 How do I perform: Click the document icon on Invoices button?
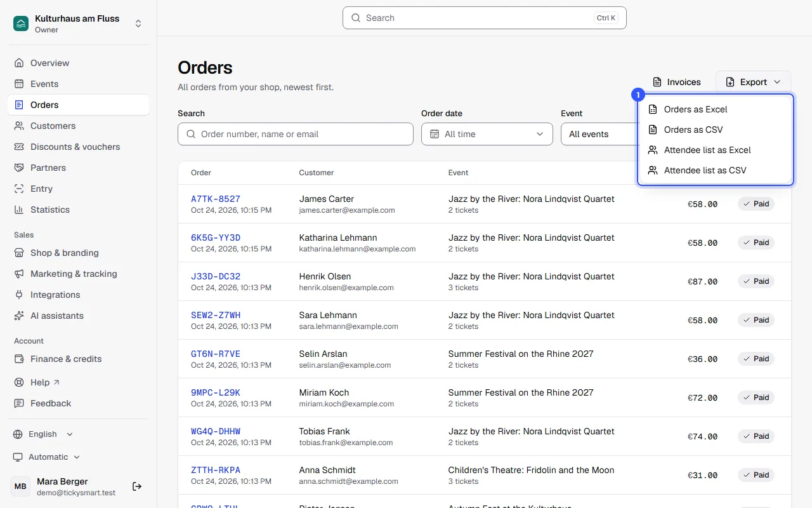tap(657, 82)
